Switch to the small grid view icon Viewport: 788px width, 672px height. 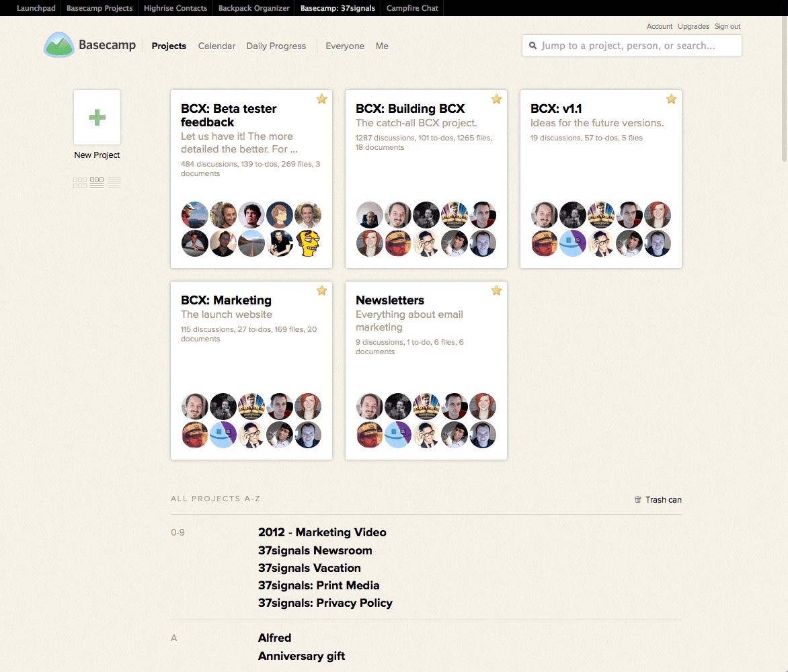[80, 183]
